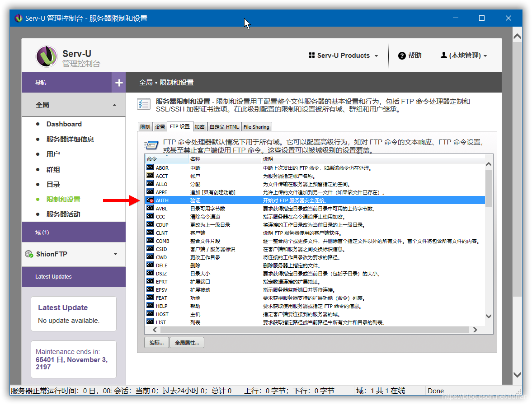Select 限制和设置 in navigation

coord(63,199)
